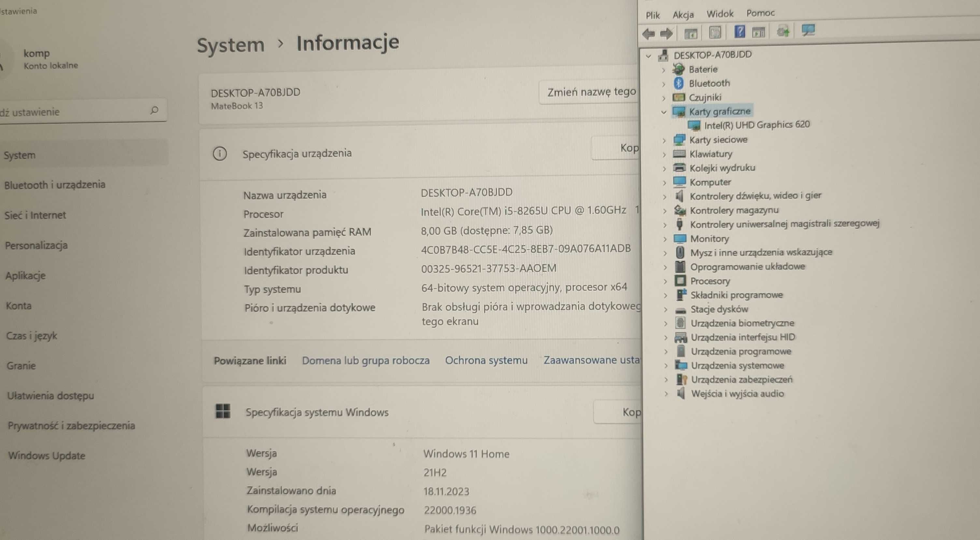Image resolution: width=980 pixels, height=540 pixels.
Task: Select Kontrolery uniwersalnej magistrali szeregowej row
Action: tap(785, 224)
